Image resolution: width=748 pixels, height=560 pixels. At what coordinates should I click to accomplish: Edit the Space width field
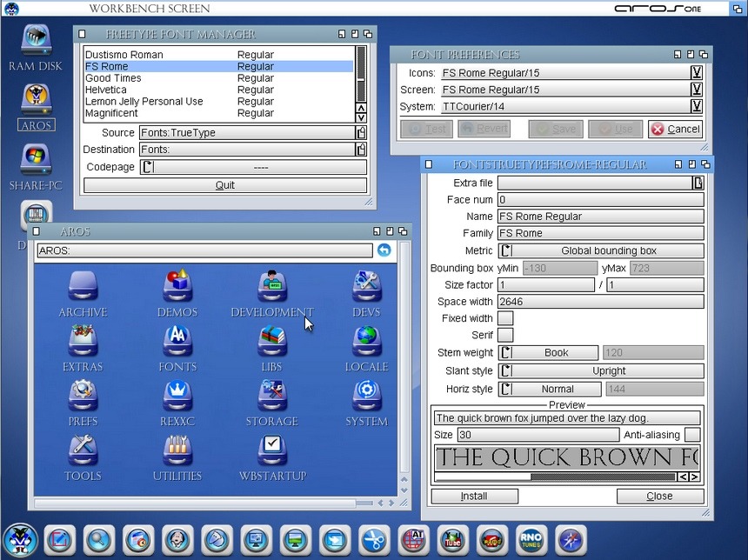coord(601,302)
